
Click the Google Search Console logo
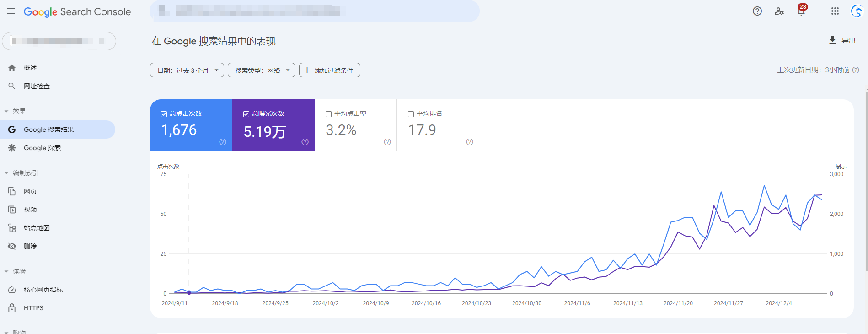(77, 12)
